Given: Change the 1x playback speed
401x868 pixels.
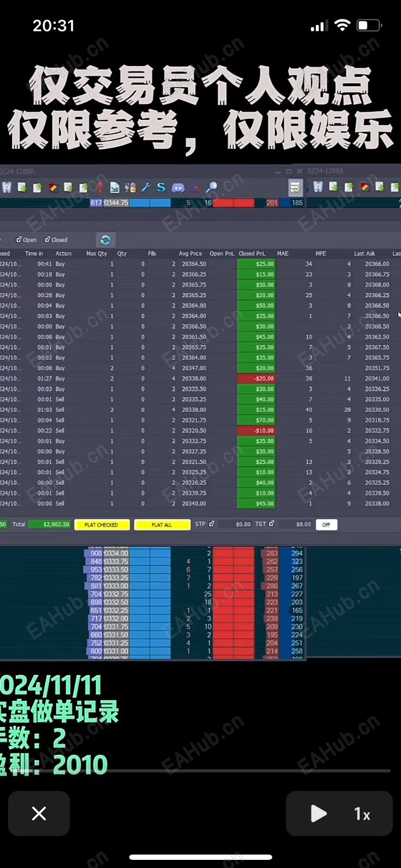Looking at the screenshot, I should [362, 814].
